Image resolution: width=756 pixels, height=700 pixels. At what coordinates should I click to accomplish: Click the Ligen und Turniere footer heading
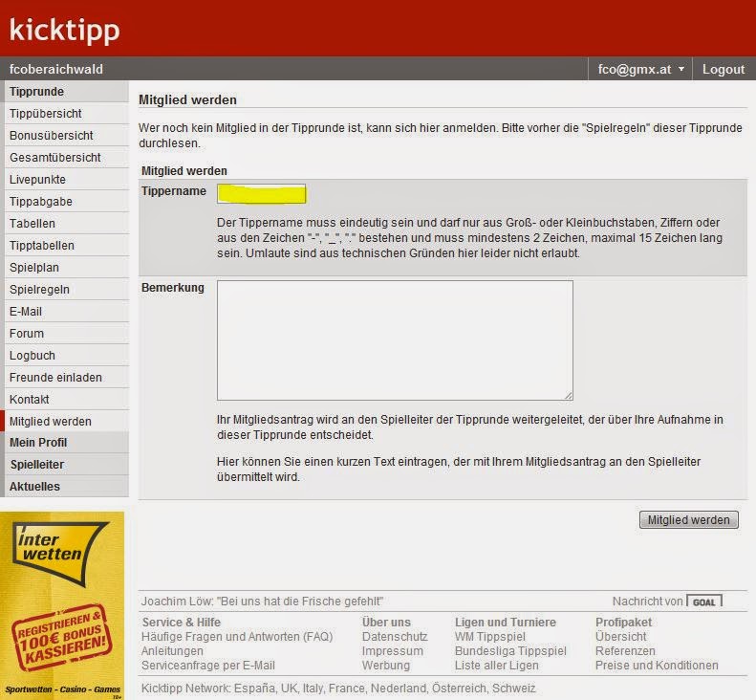tap(506, 623)
